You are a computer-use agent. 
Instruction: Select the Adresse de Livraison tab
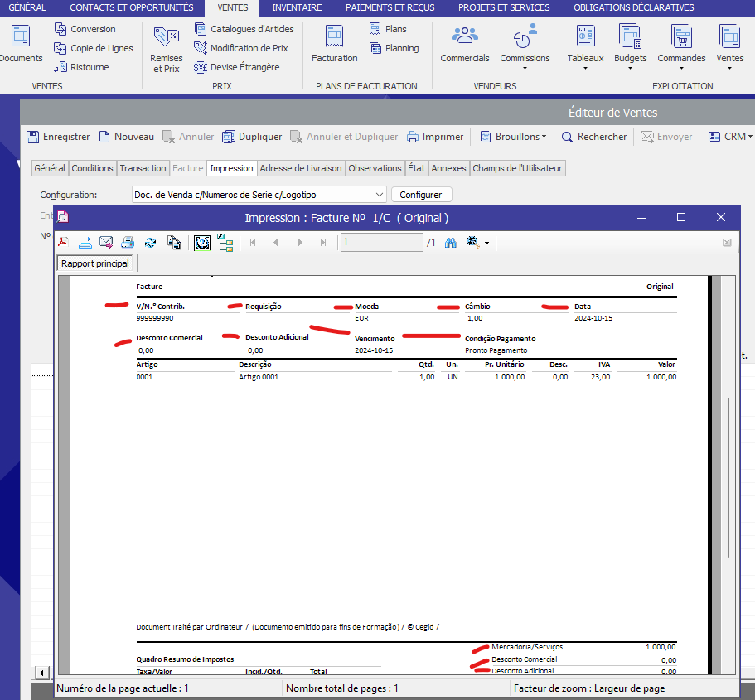pos(300,168)
